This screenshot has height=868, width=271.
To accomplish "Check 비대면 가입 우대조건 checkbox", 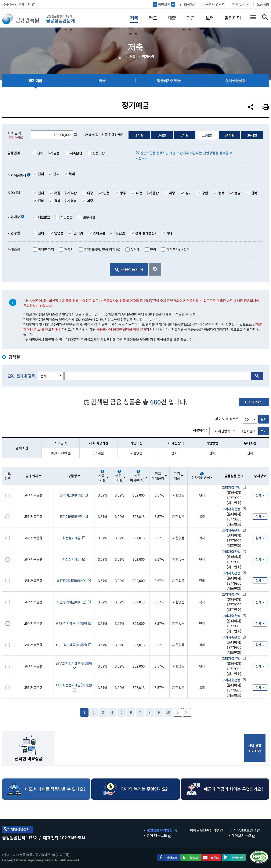I will click(35, 250).
